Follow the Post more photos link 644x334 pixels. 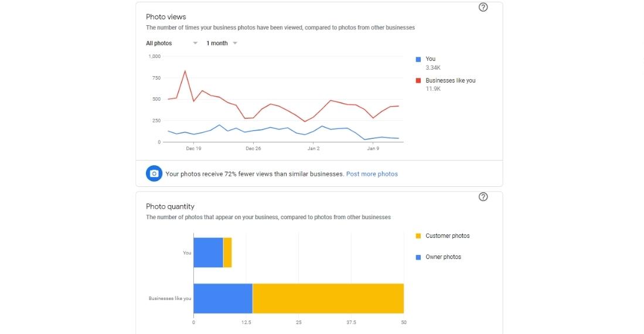372,174
